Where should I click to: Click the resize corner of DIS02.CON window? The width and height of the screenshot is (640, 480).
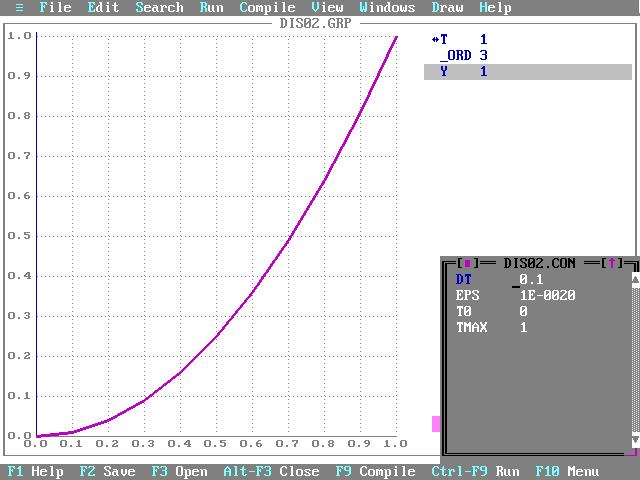pos(631,452)
